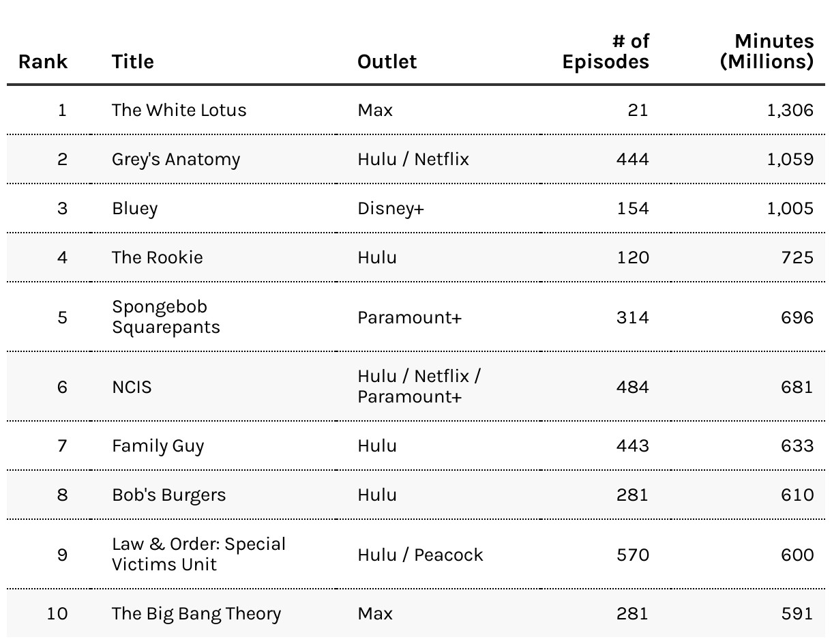
Task: Select the 1,306 minutes value
Action: (x=790, y=111)
